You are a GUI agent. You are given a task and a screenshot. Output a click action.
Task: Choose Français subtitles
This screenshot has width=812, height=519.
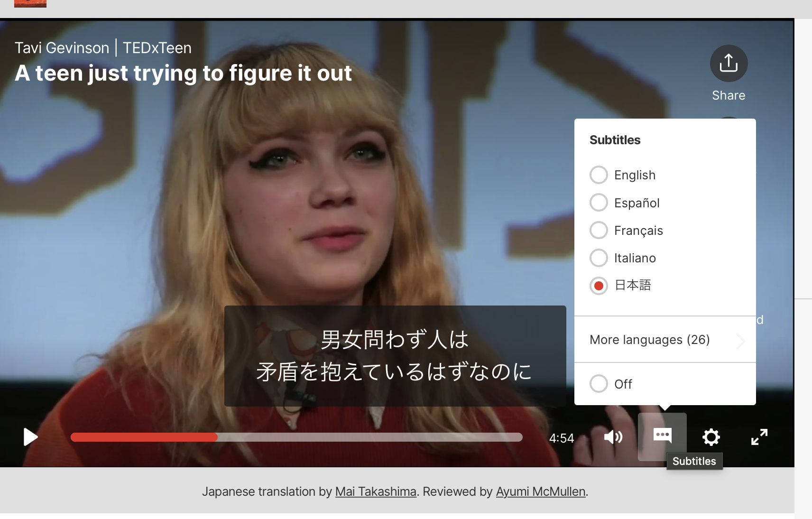599,231
